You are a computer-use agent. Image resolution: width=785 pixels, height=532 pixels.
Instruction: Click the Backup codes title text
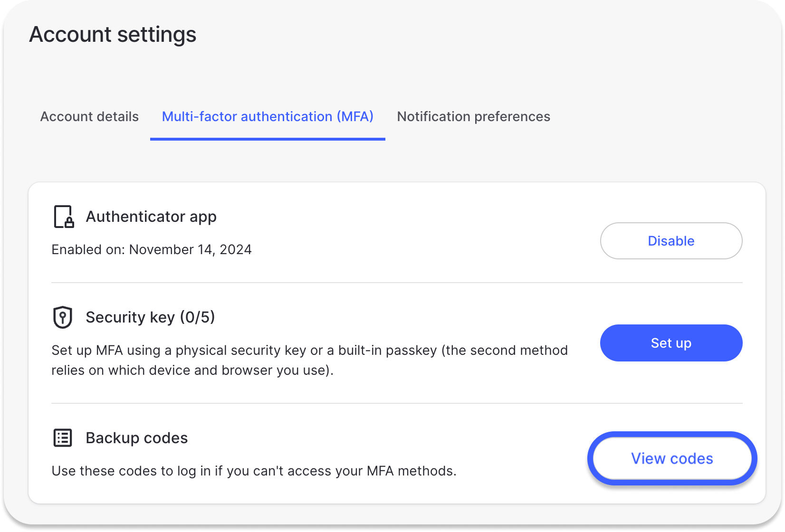137,438
